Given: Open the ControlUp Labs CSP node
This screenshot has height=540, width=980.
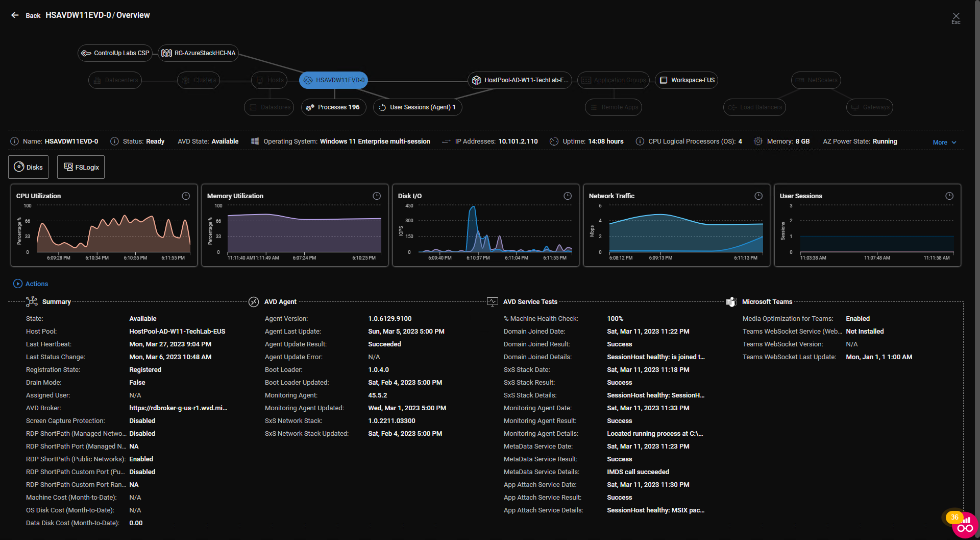Looking at the screenshot, I should [x=115, y=53].
